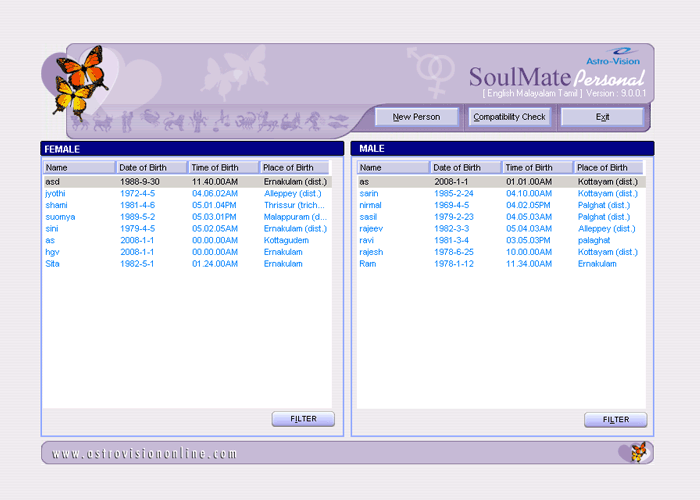The height and width of the screenshot is (500, 700).
Task: Select male entry named as with 01.01.00AM
Action: pos(501,182)
